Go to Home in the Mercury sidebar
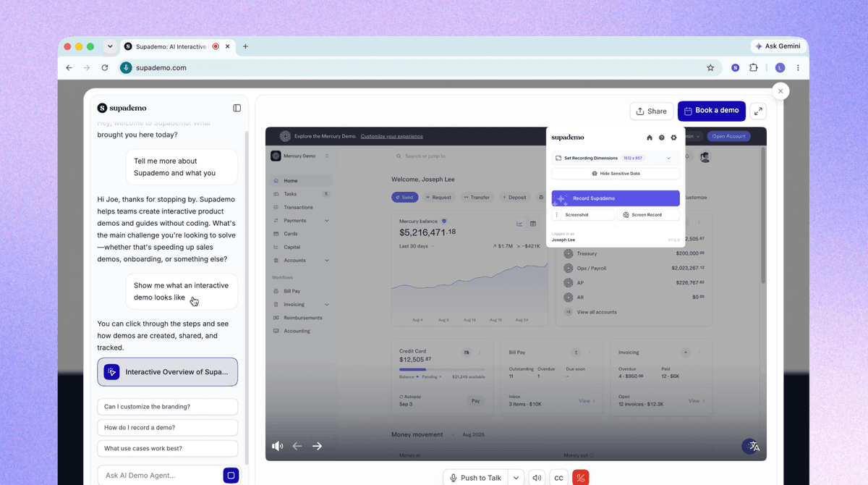This screenshot has height=485, width=868. (302, 181)
